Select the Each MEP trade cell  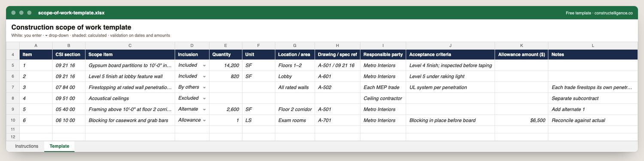tap(383, 87)
